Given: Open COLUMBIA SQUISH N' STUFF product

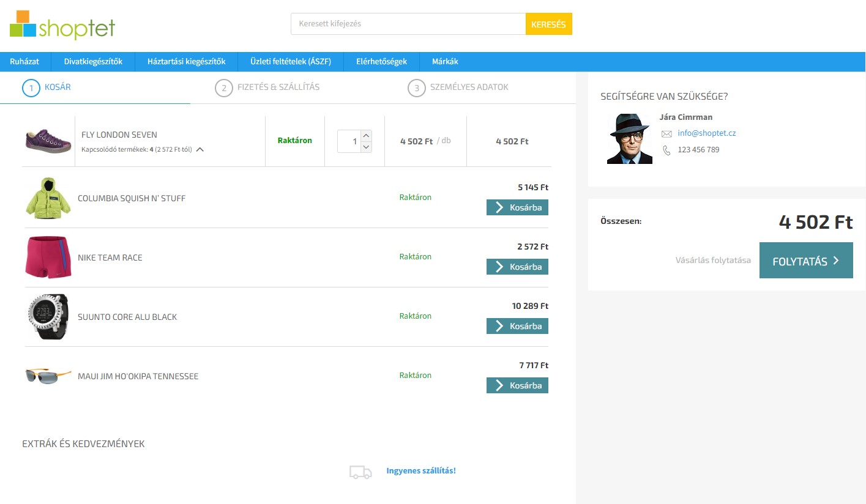Looking at the screenshot, I should coord(132,199).
